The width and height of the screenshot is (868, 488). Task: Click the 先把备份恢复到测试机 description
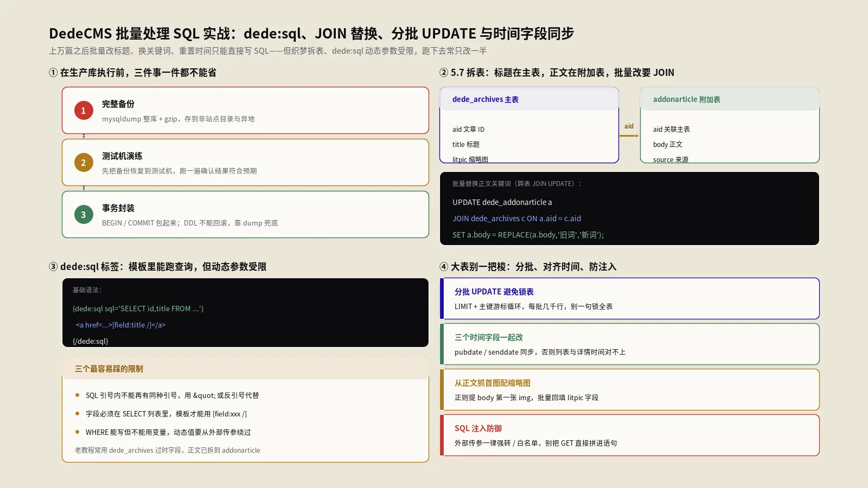(179, 171)
